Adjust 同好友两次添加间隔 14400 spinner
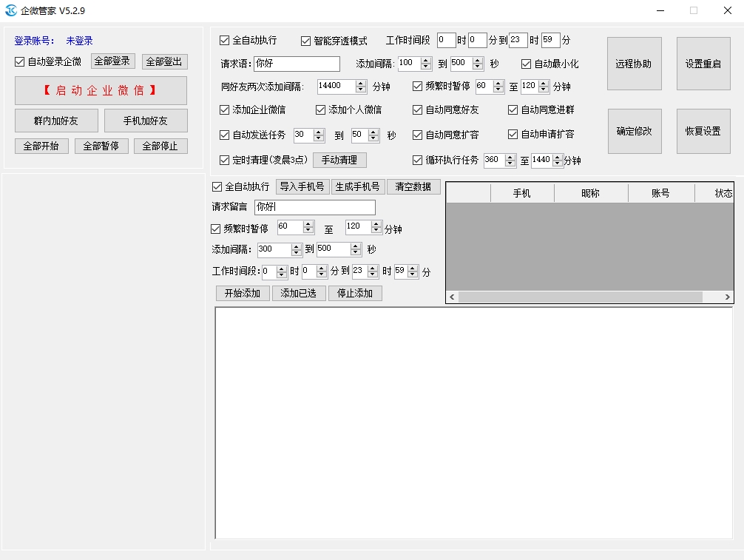Screen dimensions: 744x560 click(x=342, y=86)
